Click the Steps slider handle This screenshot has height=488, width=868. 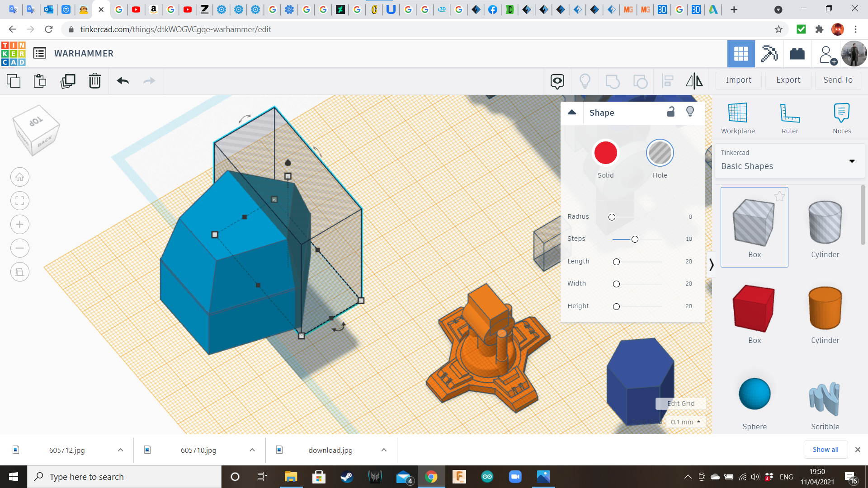click(x=635, y=239)
